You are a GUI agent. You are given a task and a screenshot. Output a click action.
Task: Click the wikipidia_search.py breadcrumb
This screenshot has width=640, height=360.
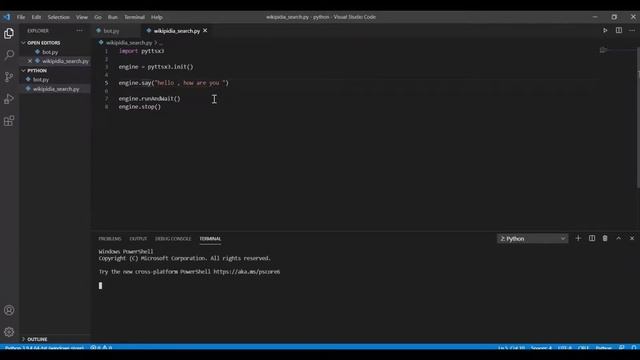129,42
